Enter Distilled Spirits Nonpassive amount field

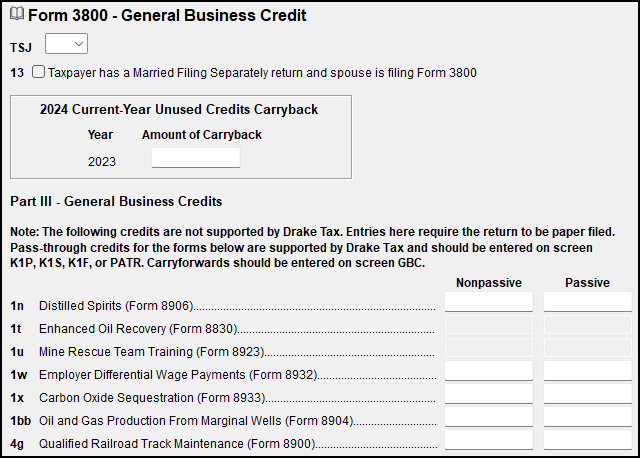(x=489, y=302)
